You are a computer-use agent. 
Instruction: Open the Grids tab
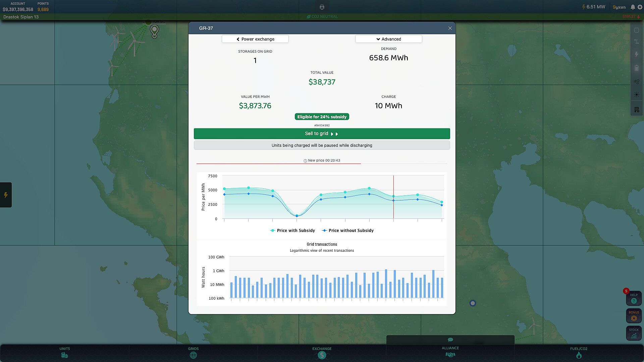[x=193, y=352]
